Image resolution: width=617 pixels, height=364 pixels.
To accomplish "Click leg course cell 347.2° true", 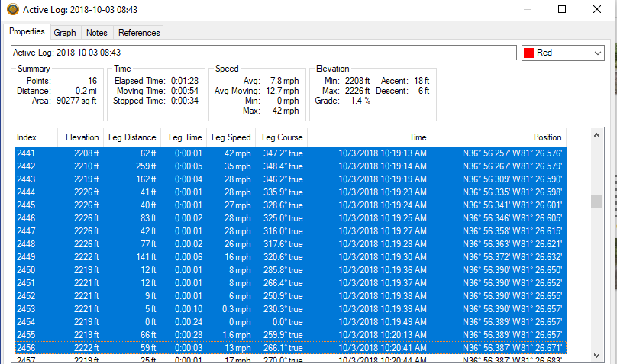I will click(x=283, y=153).
